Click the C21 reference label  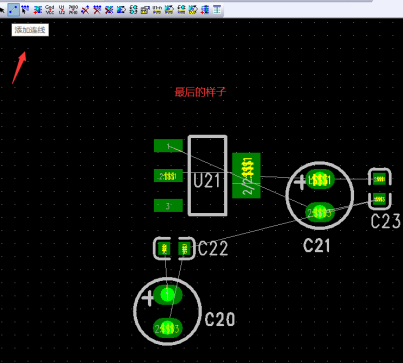pos(317,246)
